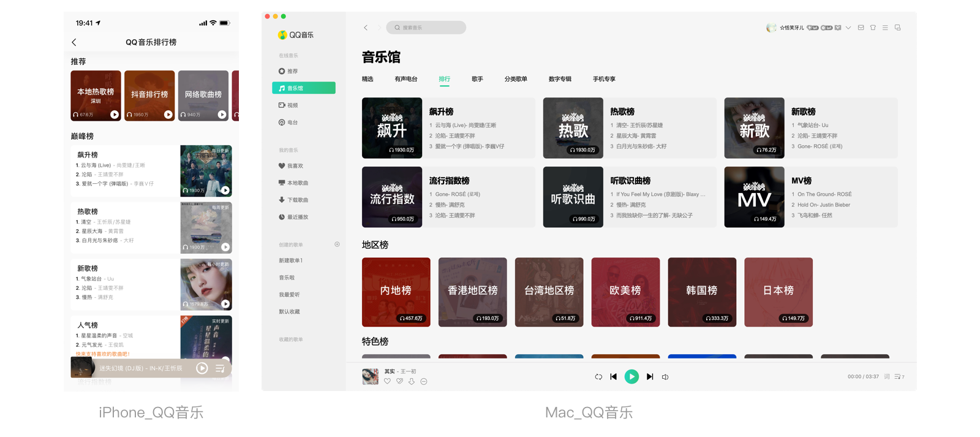Image resolution: width=980 pixels, height=437 pixels.
Task: Expand the account dropdown chevron
Action: 848,28
